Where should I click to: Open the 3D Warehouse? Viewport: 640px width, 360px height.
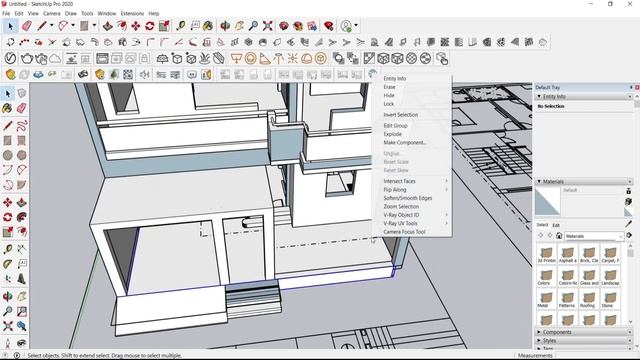click(x=284, y=26)
